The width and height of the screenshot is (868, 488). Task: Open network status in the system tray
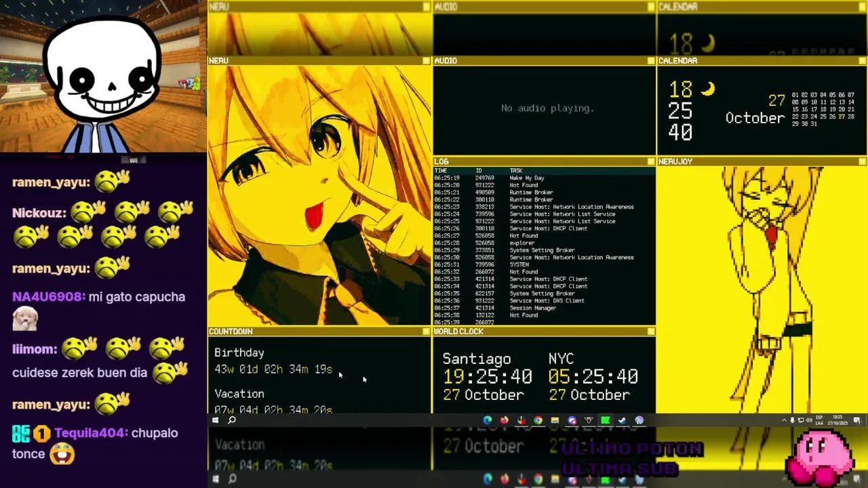(x=801, y=420)
